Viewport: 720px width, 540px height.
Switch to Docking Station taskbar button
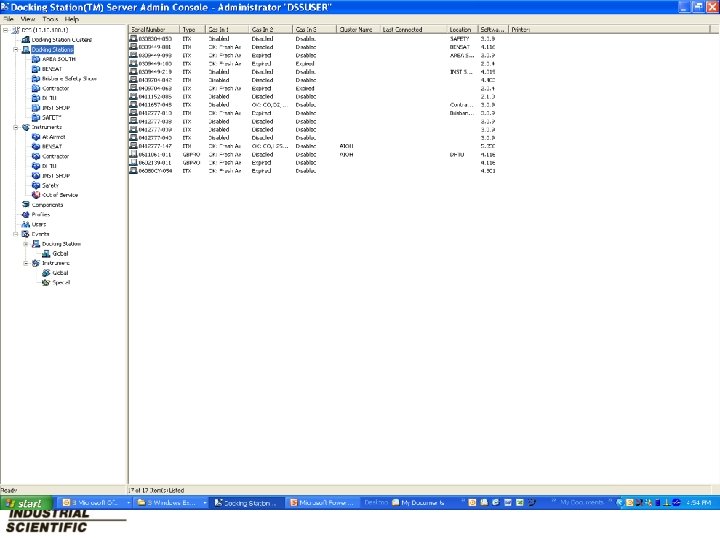[x=245, y=503]
